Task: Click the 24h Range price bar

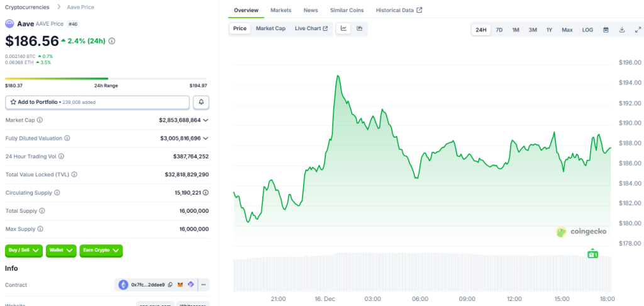Action: click(x=106, y=79)
